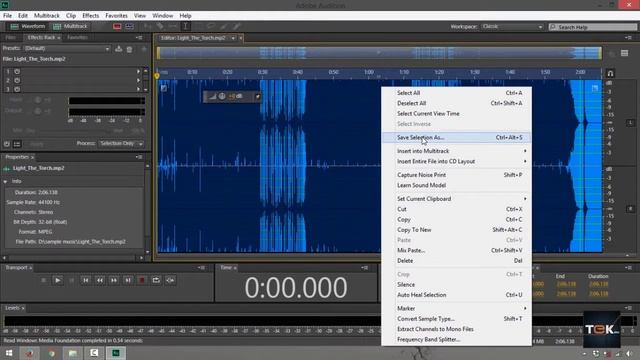This screenshot has width=640, height=360.
Task: Click the play button in Transport
Action: coord(58,280)
